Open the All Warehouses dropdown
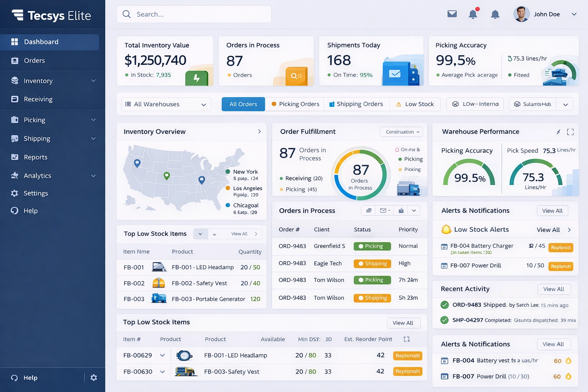The width and height of the screenshot is (588, 392). (166, 104)
